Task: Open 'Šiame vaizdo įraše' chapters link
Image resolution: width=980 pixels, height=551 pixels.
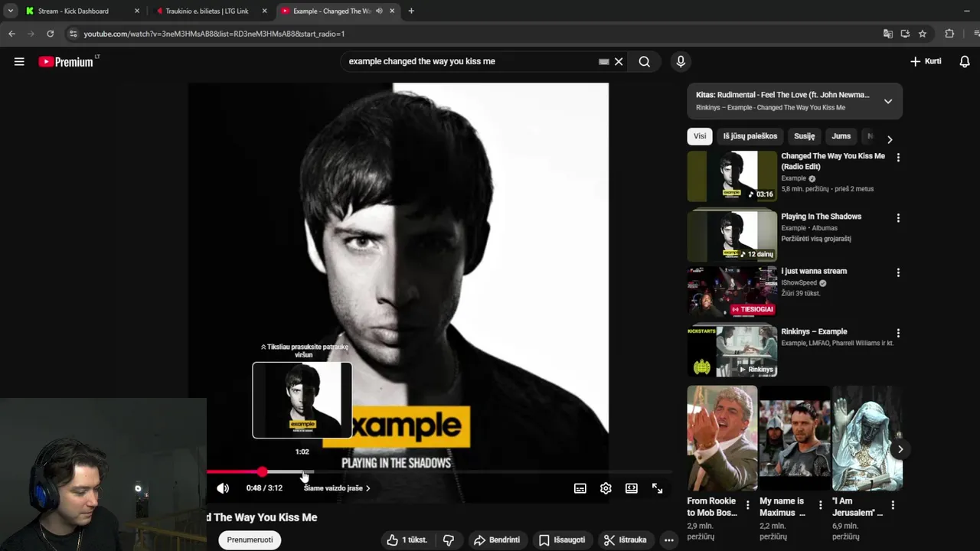Action: 337,488
